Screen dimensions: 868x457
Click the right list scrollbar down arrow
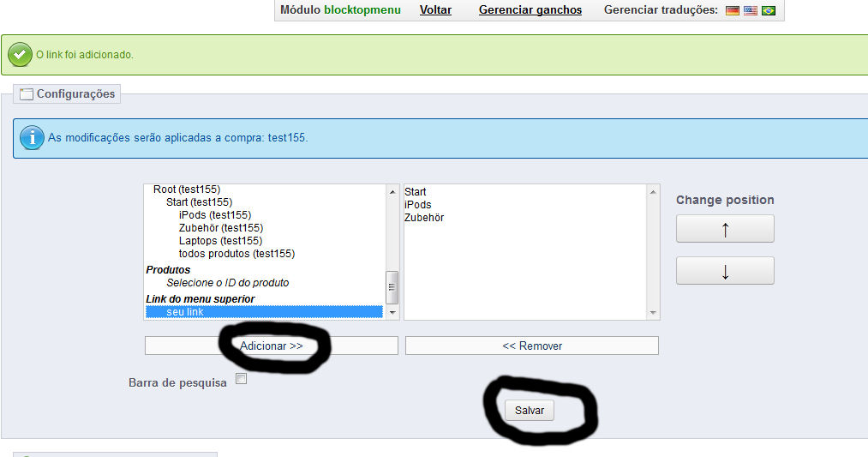653,312
